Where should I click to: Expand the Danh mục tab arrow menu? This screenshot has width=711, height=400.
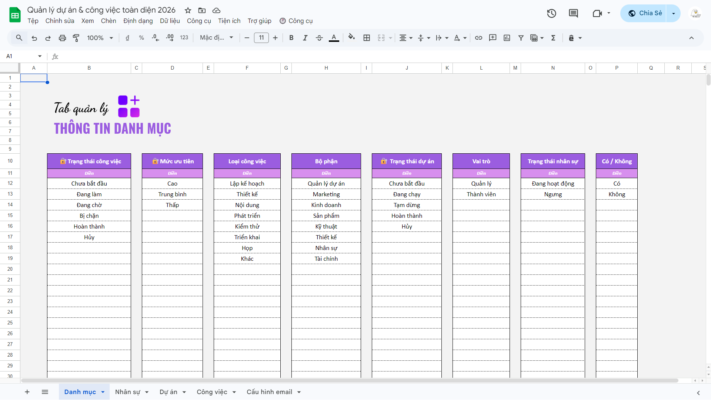[104, 392]
